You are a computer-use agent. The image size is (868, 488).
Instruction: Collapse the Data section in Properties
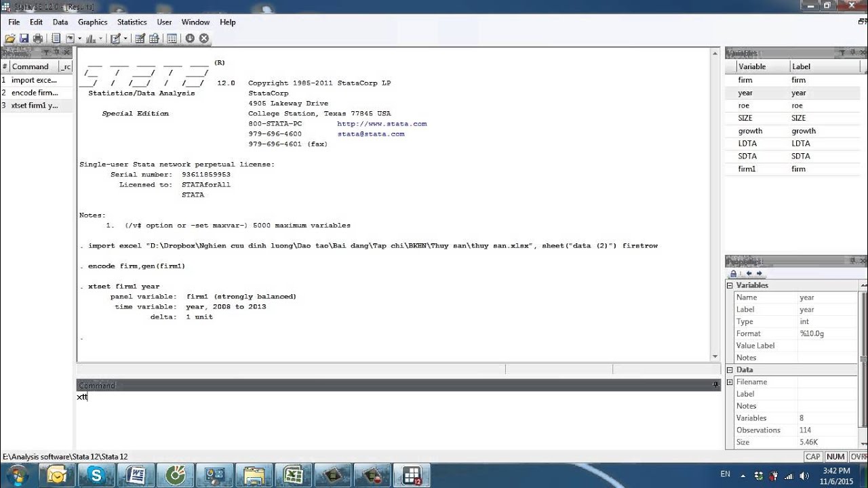(x=730, y=370)
